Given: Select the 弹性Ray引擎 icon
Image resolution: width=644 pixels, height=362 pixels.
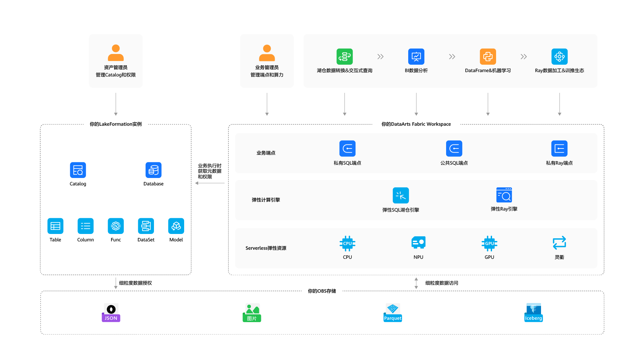Looking at the screenshot, I should coord(504,195).
